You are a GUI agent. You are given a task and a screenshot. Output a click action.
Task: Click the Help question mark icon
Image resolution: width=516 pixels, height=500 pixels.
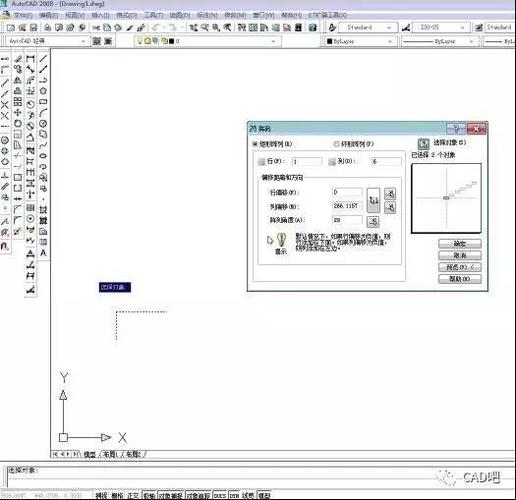tap(313, 28)
